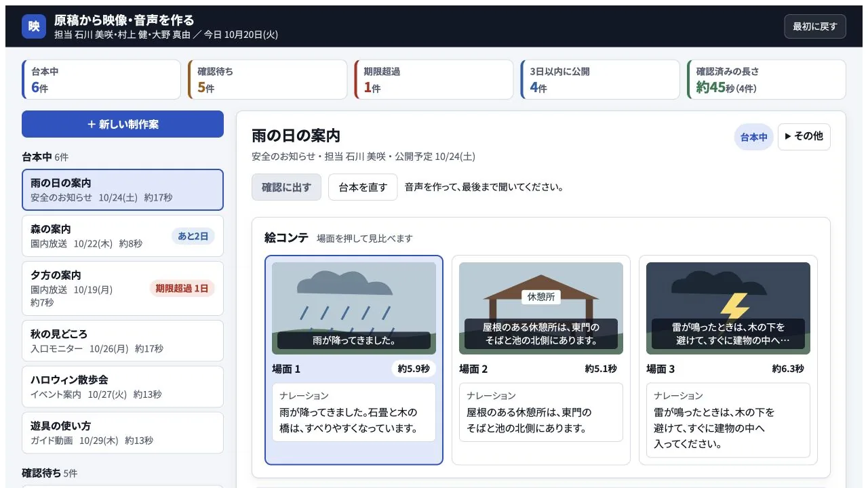The image size is (868, 488).
Task: Click the 約5.1秒 duration label
Action: point(601,369)
